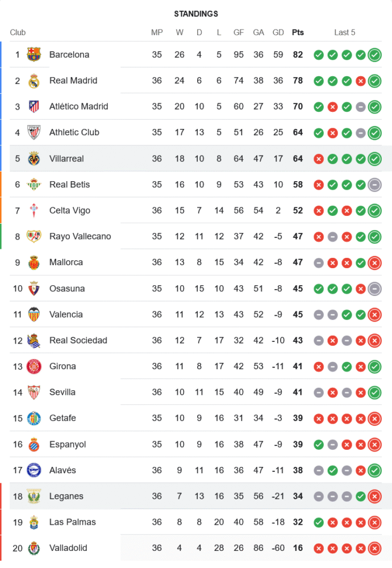This screenshot has height=568, width=392.
Task: Click the MP column header
Action: click(x=157, y=32)
